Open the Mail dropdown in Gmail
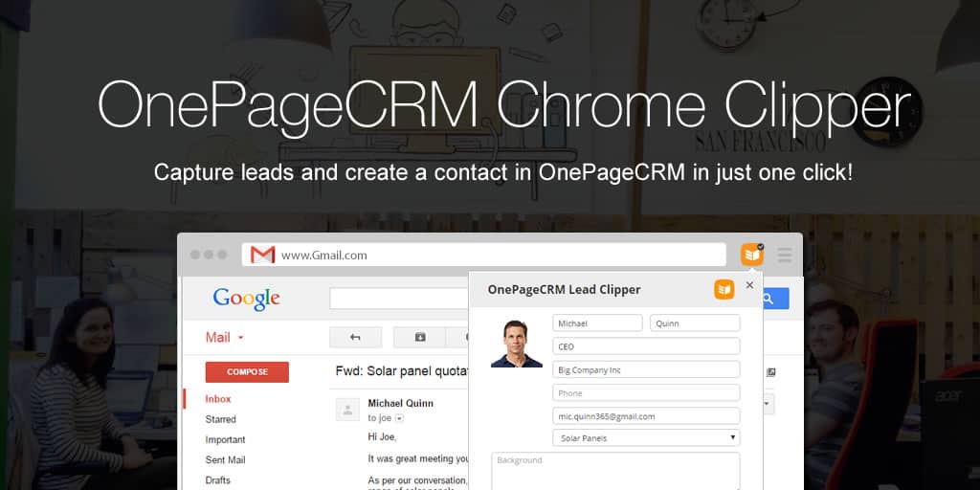Screen dimensions: 980x490 [224, 338]
